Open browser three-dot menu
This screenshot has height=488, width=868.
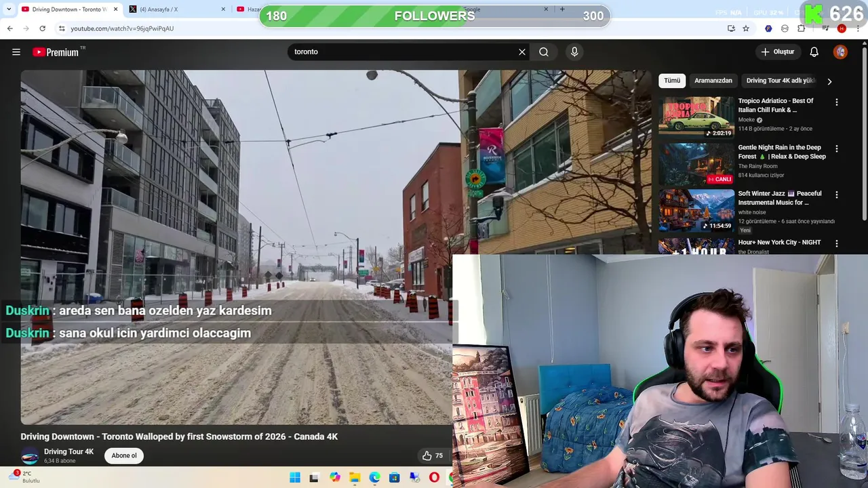pyautogui.click(x=858, y=28)
